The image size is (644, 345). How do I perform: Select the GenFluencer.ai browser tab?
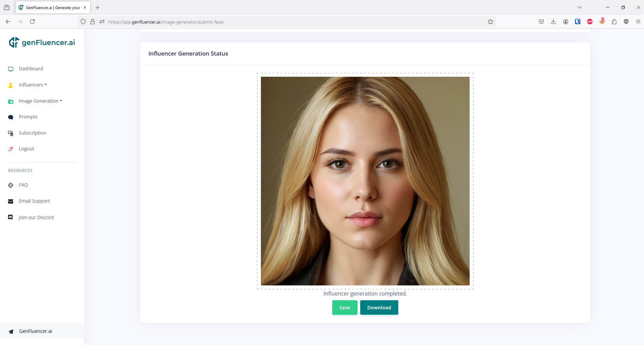pos(53,7)
